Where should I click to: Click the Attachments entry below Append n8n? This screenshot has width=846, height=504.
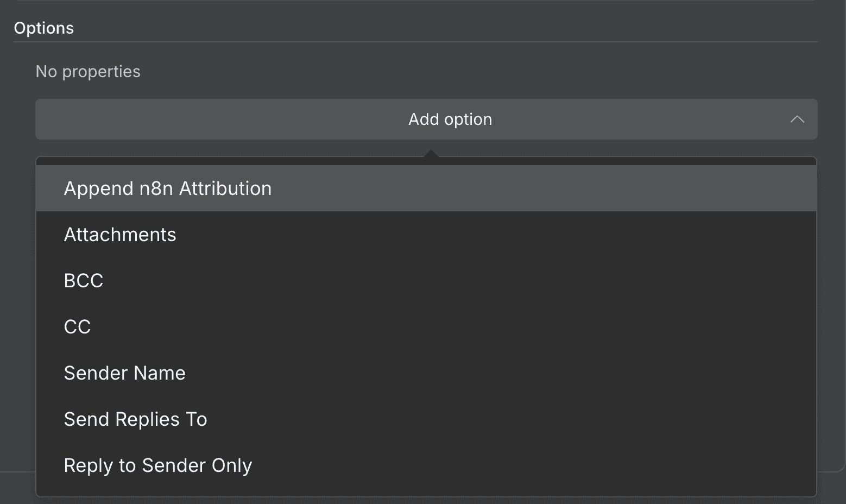[x=120, y=235]
